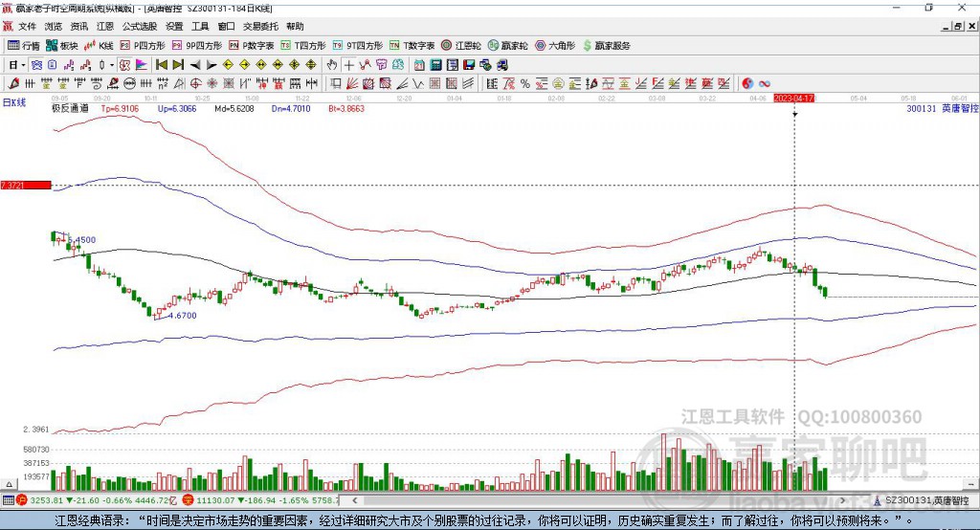Open the 工具 menu
The width and height of the screenshot is (980, 530).
(200, 26)
